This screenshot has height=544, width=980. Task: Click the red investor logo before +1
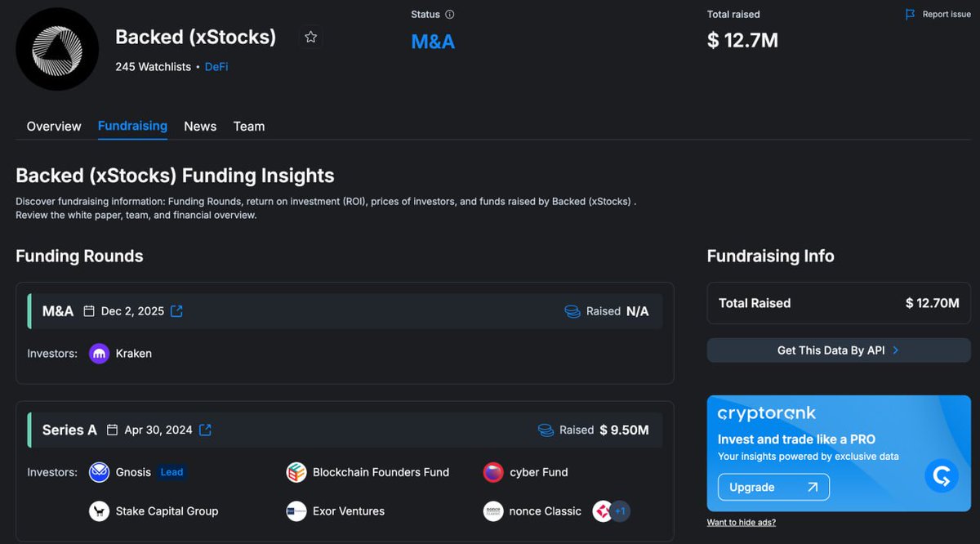pyautogui.click(x=602, y=511)
